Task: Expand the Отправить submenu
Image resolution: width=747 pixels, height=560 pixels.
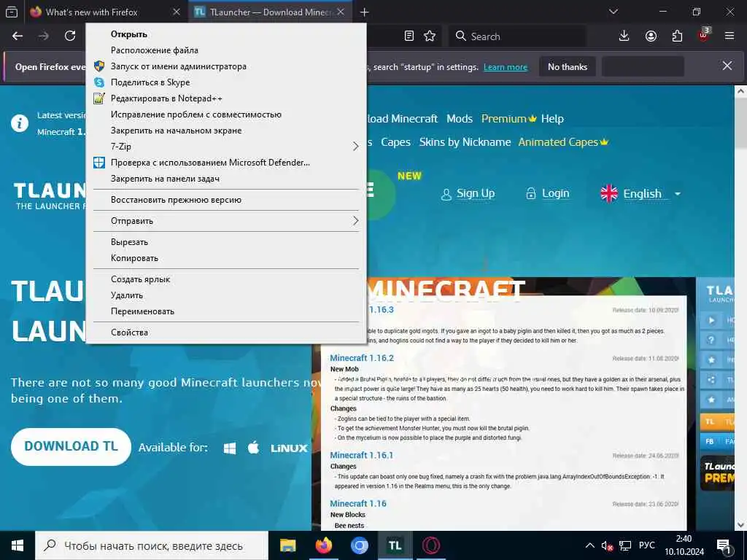Action: tap(226, 221)
